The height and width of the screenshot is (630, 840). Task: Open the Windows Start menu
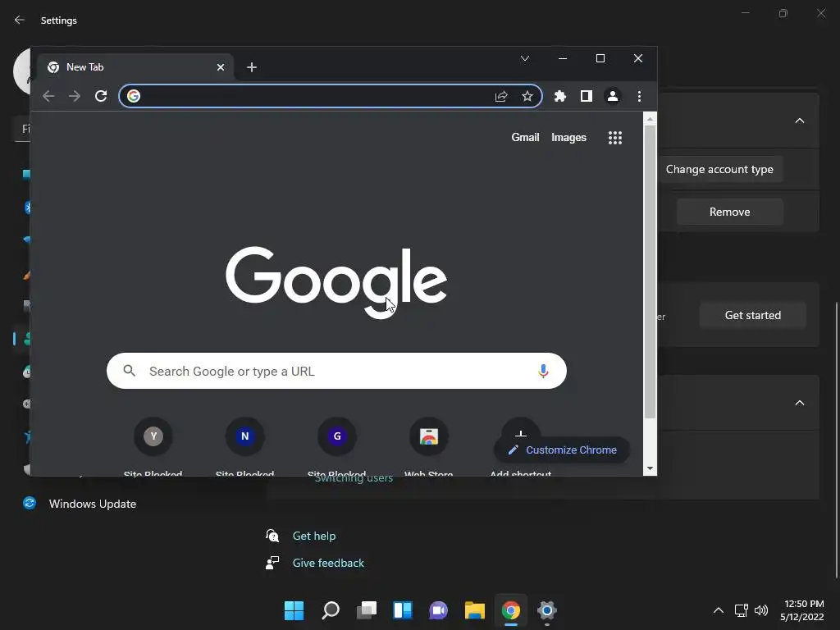point(294,610)
